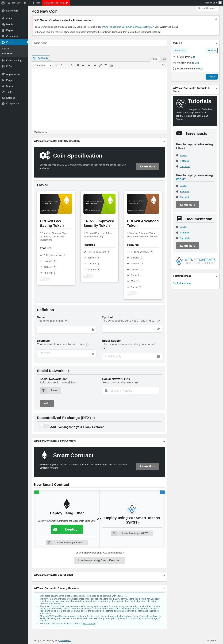The height and width of the screenshot is (644, 223).
Task: Open the Paragraph format dropdown
Action: point(43,65)
